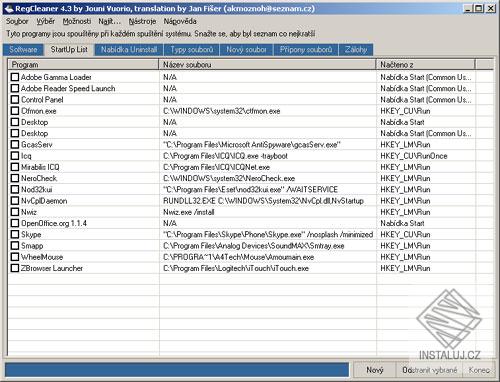Click HKEY_CU\Run in the Skype row

click(405, 235)
